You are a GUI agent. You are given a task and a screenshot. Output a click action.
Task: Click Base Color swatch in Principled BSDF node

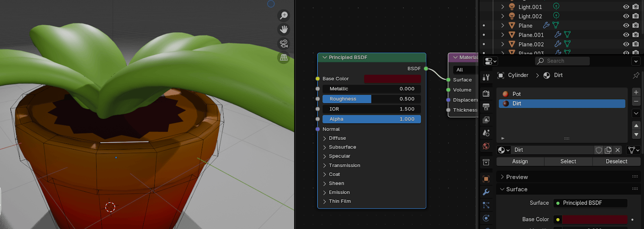coord(392,79)
